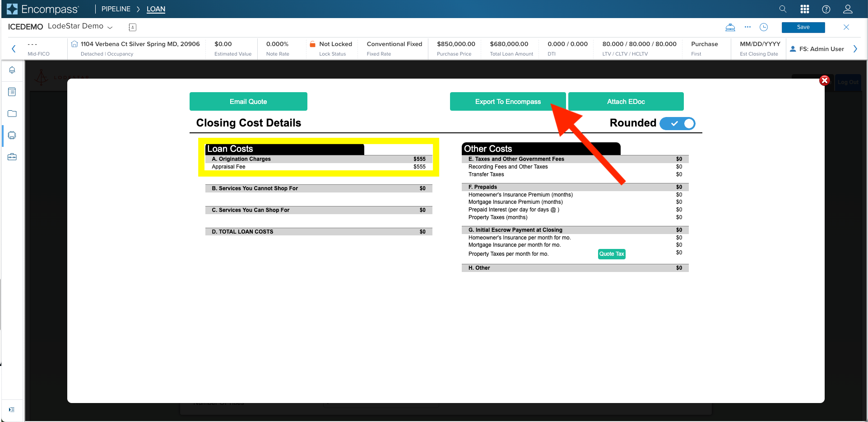Viewport: 868px width, 422px height.
Task: Close the Closing Cost Details popup
Action: point(825,80)
